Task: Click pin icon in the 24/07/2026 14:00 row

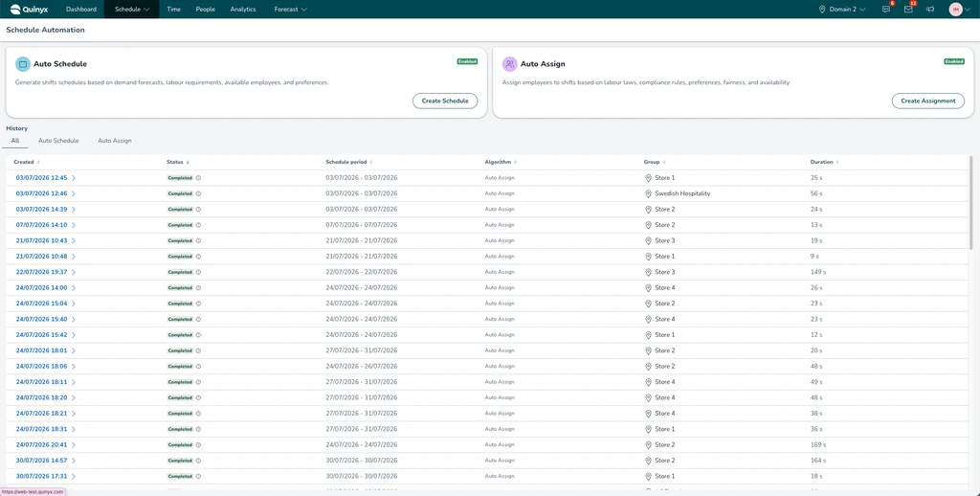Action: click(648, 287)
